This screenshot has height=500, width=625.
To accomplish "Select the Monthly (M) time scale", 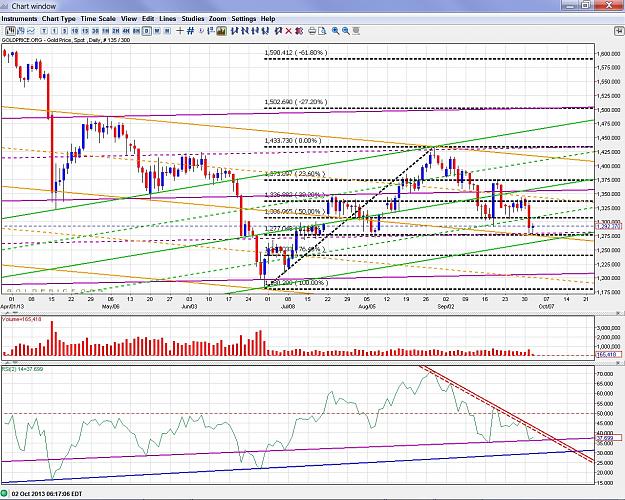I will 167,31.
